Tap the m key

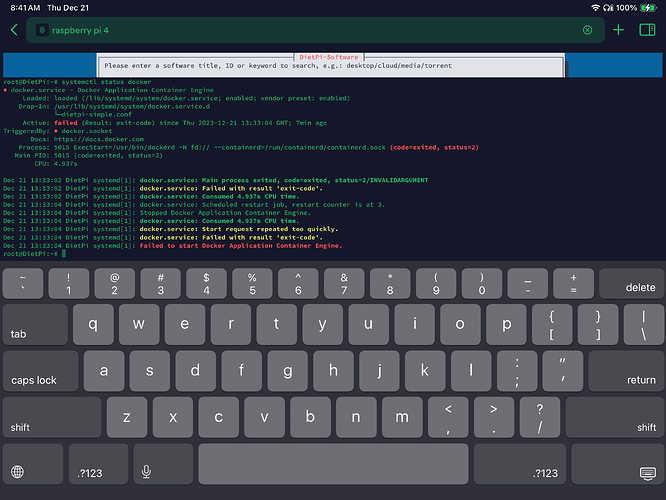click(402, 418)
